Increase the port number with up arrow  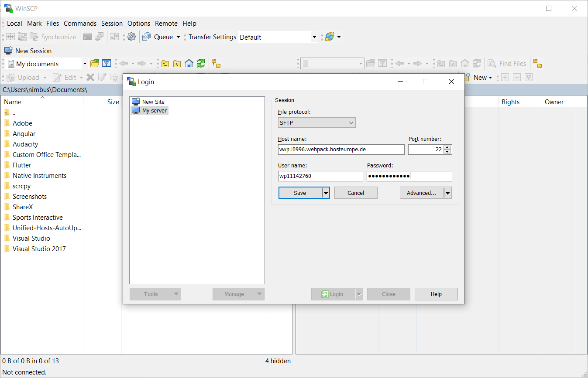(x=447, y=147)
